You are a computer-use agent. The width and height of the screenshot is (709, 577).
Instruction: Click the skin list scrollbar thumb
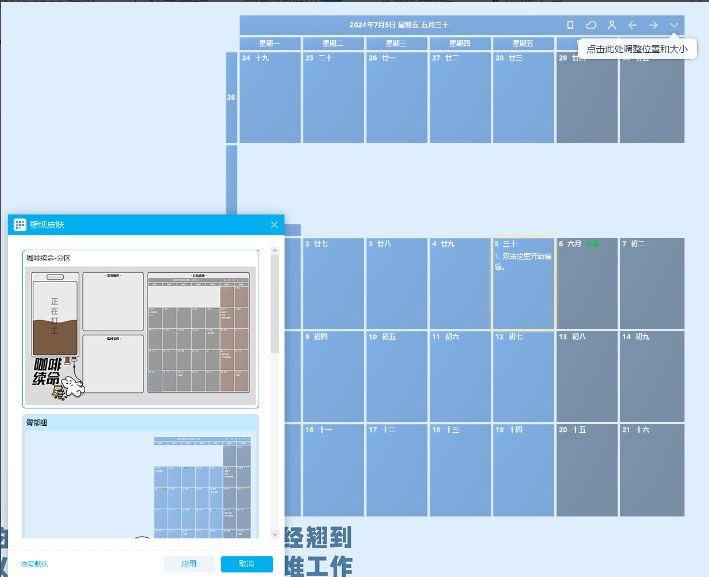coord(274,304)
